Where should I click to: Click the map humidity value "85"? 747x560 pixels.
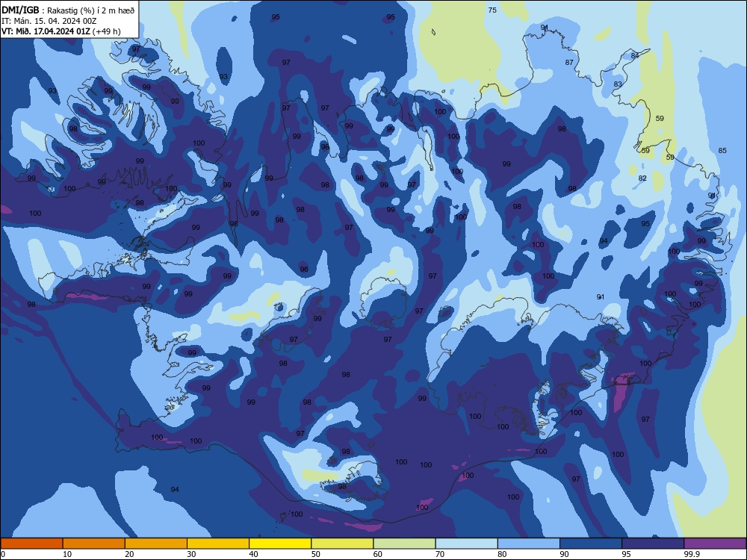[x=722, y=151]
